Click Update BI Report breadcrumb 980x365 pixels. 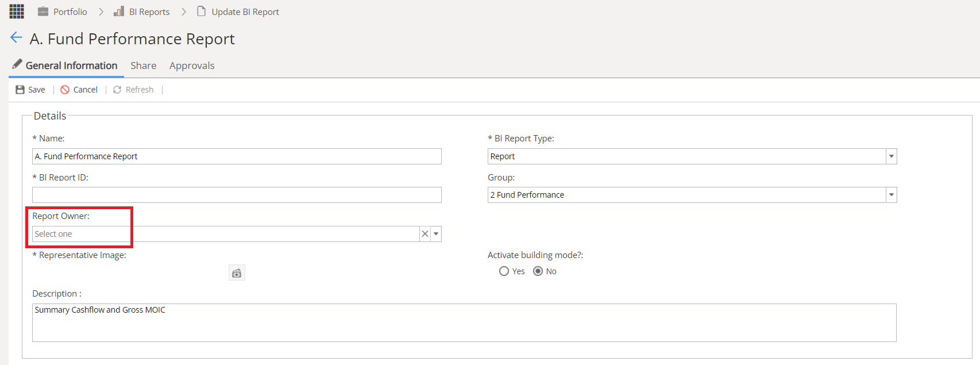click(245, 11)
